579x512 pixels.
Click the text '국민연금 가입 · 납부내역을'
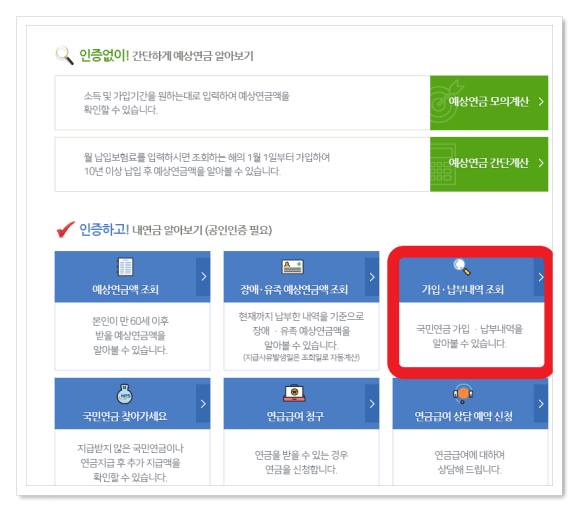tap(470, 329)
